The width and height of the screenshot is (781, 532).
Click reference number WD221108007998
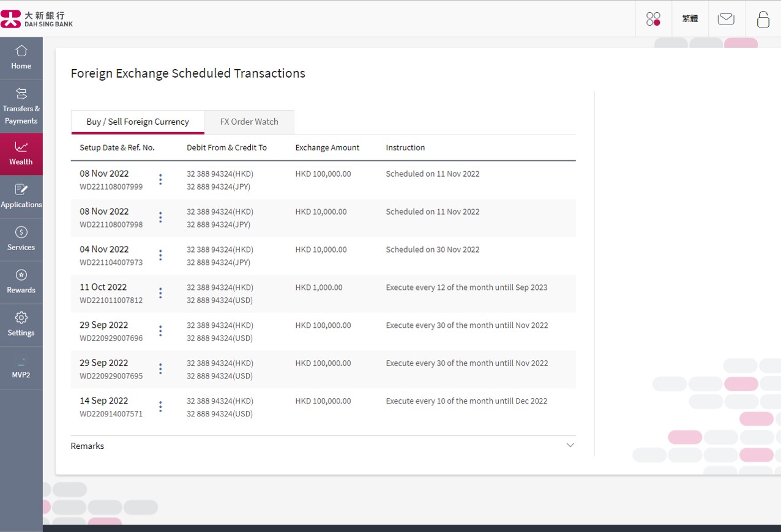[111, 224]
